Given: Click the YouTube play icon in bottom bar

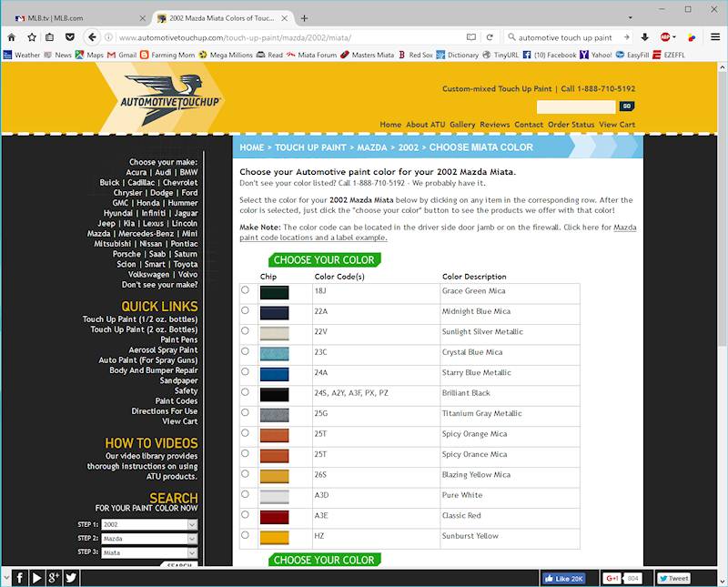Looking at the screenshot, I should [x=36, y=578].
